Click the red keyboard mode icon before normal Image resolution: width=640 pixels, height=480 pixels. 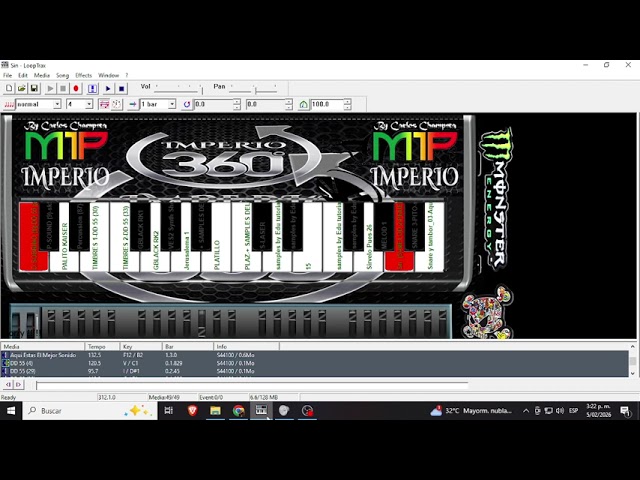click(9, 104)
